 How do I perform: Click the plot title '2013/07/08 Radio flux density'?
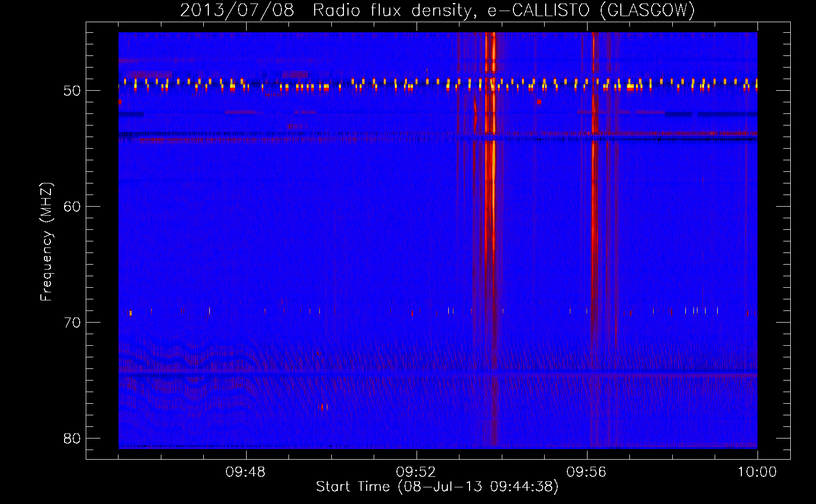click(438, 10)
